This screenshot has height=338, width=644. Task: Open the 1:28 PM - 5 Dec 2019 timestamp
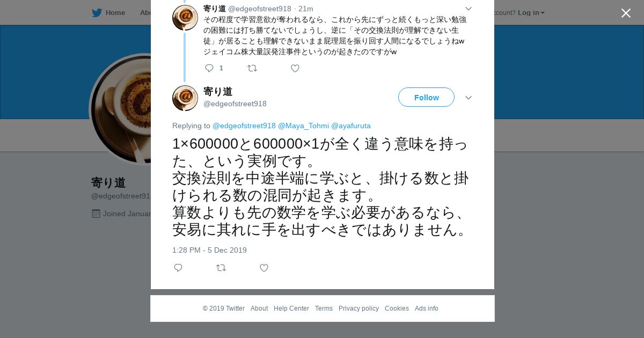209,250
